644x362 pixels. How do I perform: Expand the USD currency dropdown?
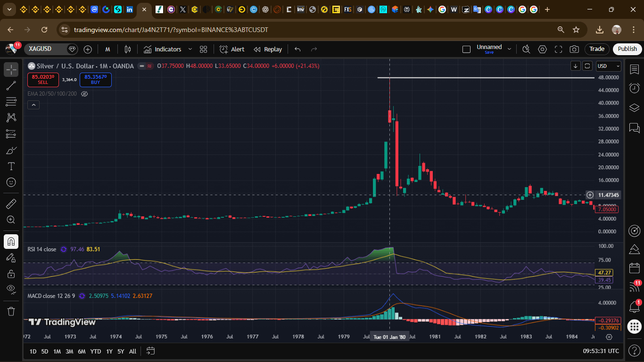(x=608, y=66)
